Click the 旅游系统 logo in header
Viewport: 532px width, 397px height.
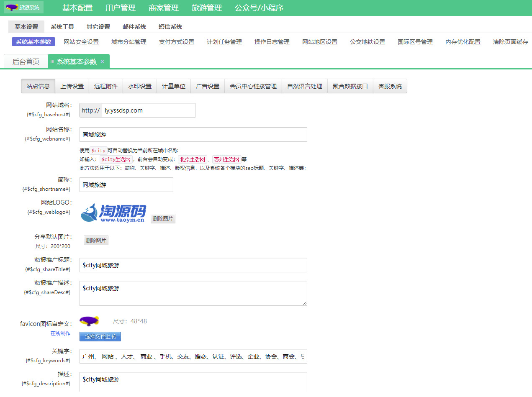pos(24,8)
